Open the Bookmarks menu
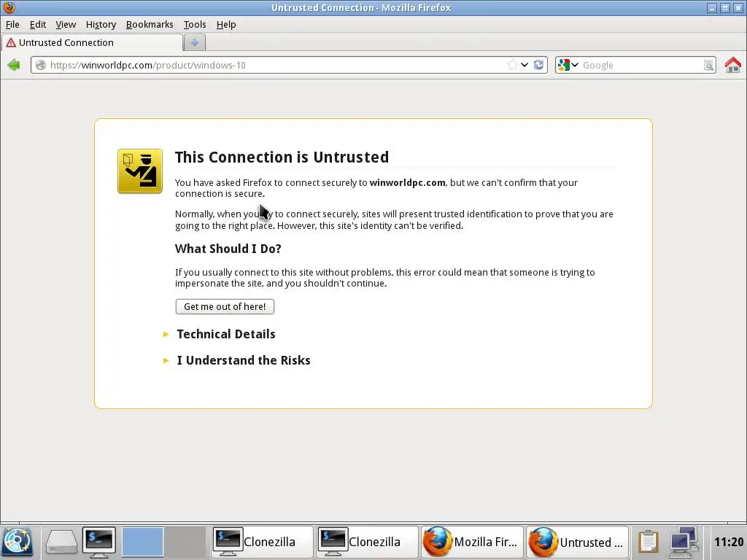This screenshot has height=560, width=747. [150, 24]
